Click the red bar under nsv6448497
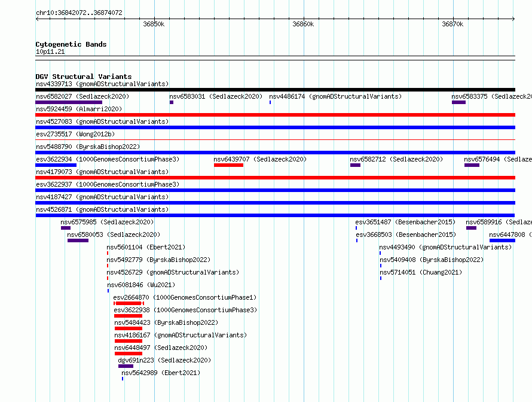 [x=129, y=354]
